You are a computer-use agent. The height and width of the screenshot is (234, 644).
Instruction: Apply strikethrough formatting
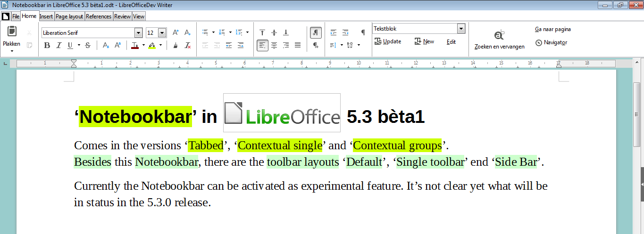point(87,45)
